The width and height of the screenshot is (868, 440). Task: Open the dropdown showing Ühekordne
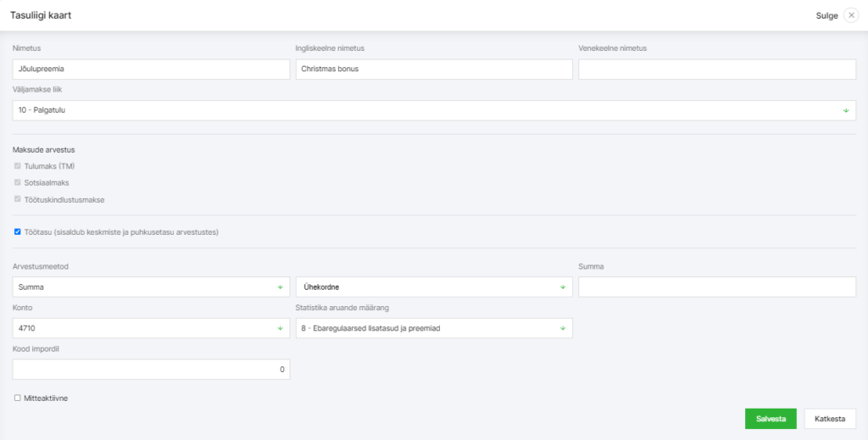434,287
